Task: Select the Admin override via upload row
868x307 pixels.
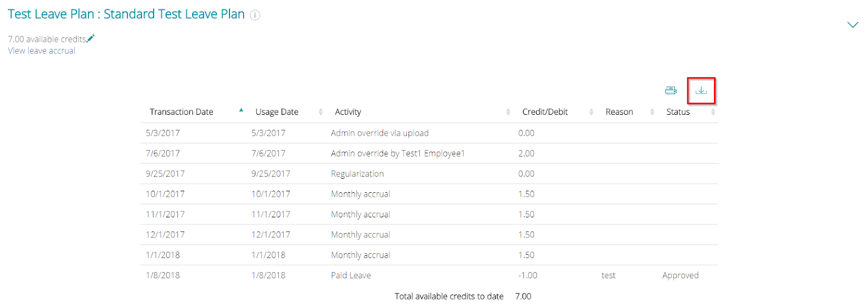Action: coord(429,133)
